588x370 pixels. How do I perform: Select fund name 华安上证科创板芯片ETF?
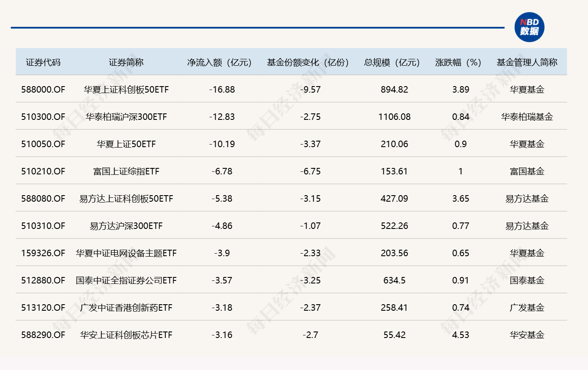tap(126, 335)
